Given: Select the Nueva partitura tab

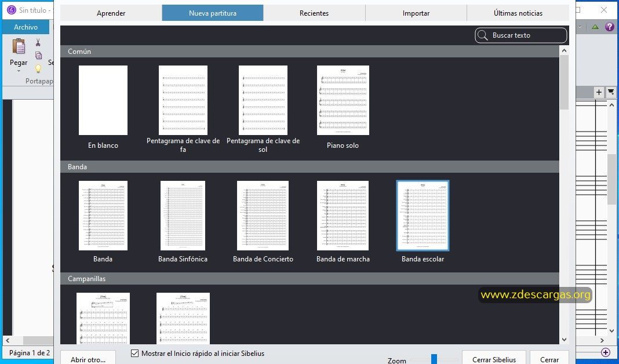Looking at the screenshot, I should click(x=212, y=13).
